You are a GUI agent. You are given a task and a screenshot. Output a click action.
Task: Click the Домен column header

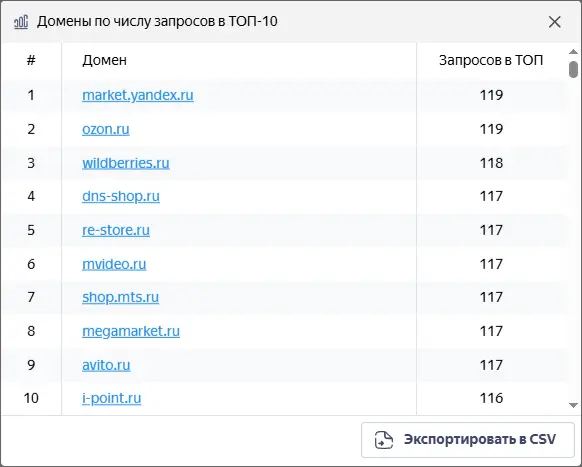coord(104,60)
